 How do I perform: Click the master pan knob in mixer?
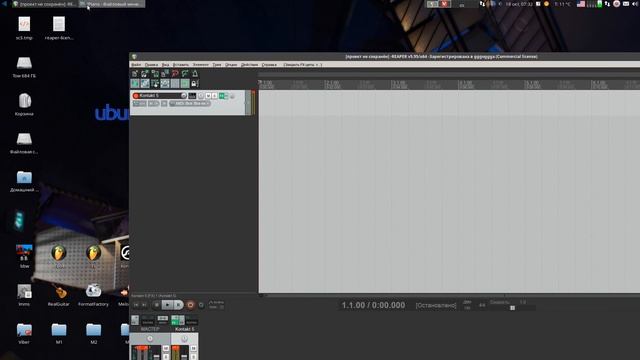[150, 339]
